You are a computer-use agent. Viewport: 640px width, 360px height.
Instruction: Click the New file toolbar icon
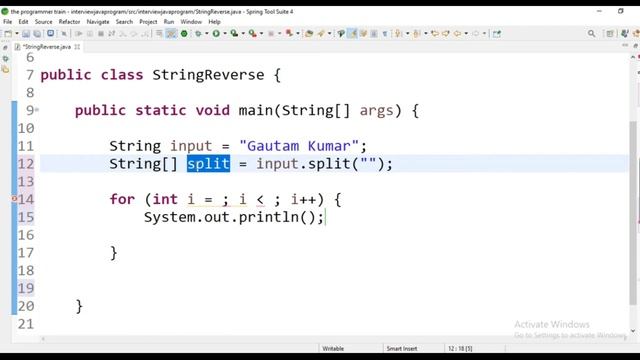click(x=8, y=33)
